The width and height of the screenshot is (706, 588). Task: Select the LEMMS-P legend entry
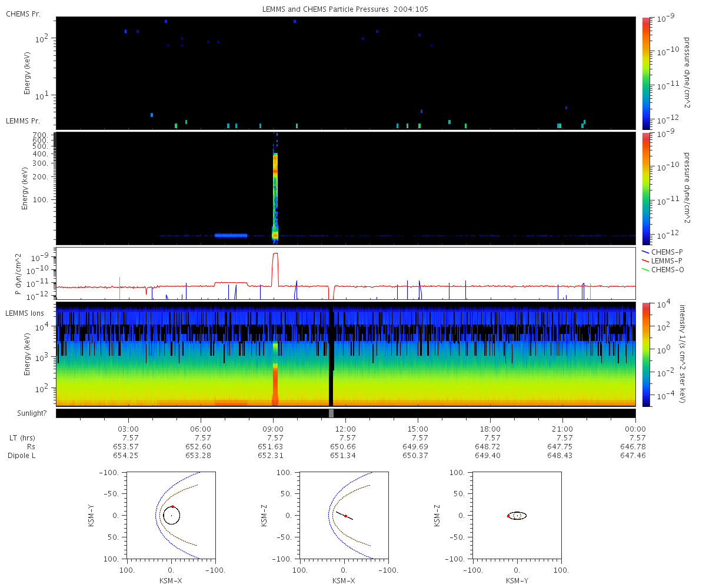coord(662,260)
